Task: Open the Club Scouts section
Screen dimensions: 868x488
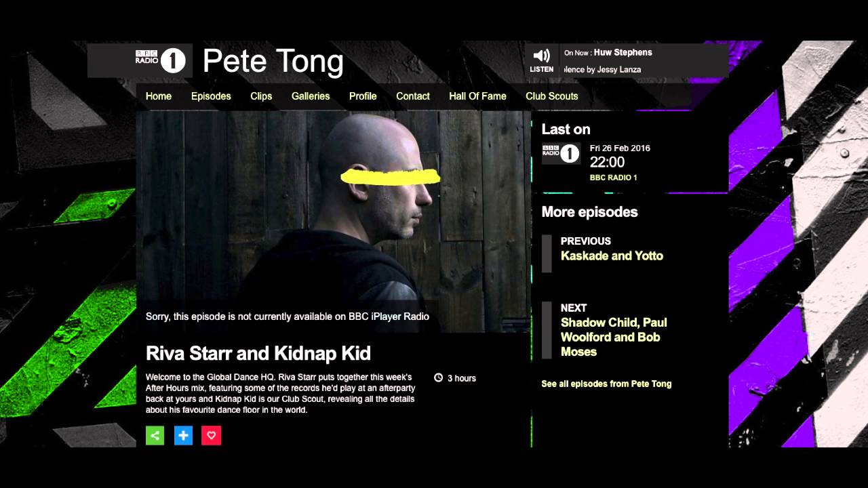Action: pyautogui.click(x=552, y=96)
